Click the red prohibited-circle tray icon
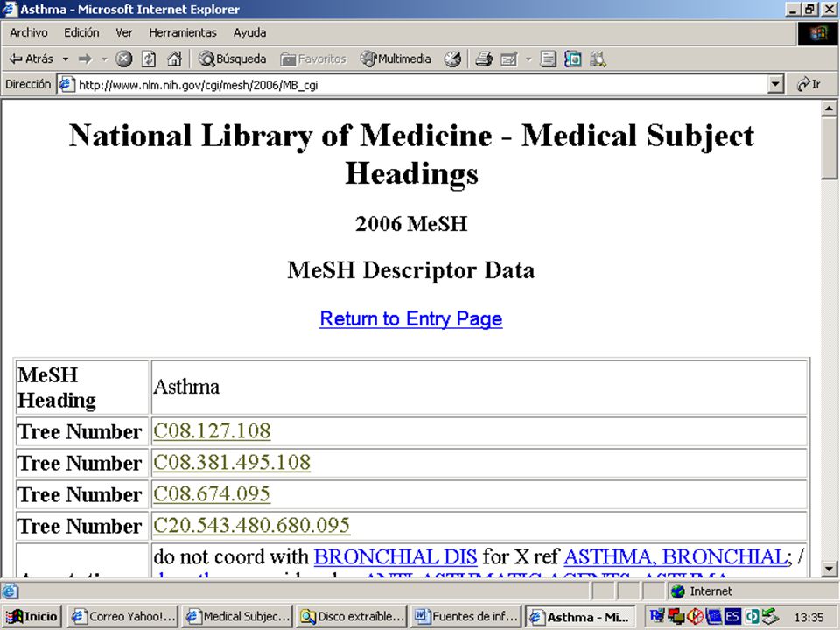 [x=695, y=617]
